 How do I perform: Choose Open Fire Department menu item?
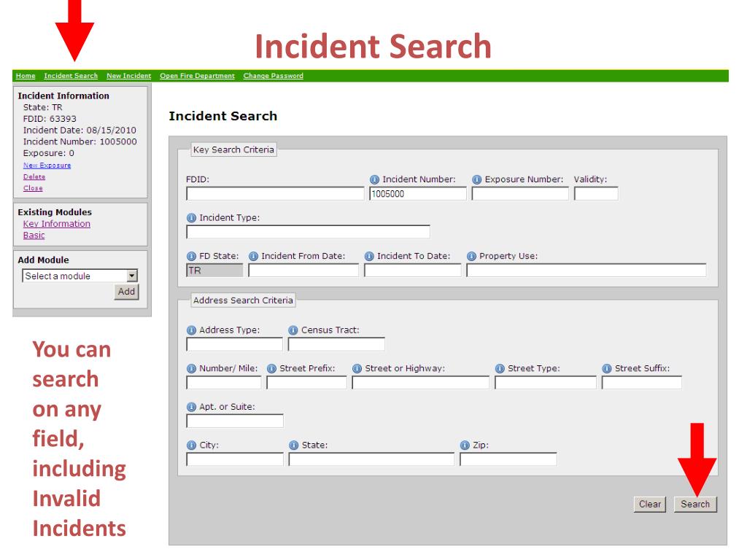tap(197, 76)
